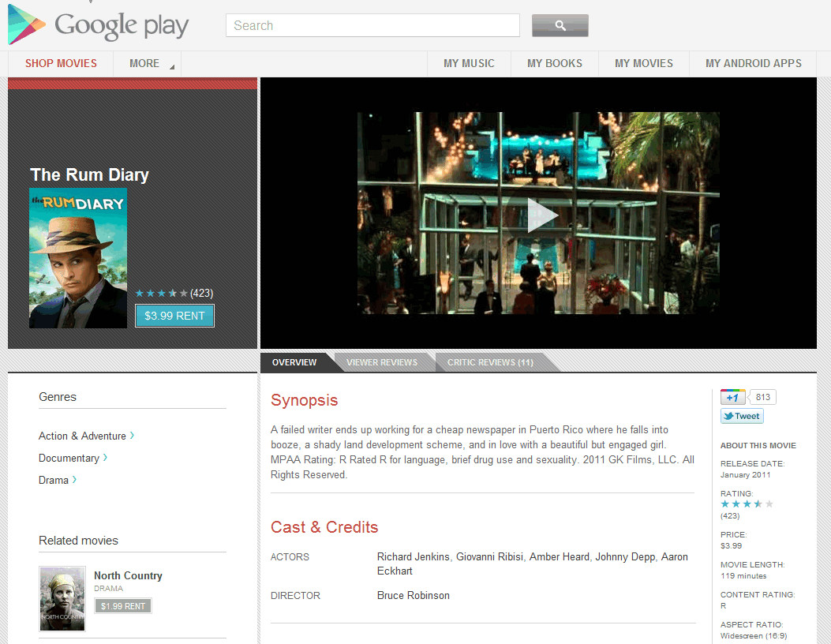The width and height of the screenshot is (831, 644).
Task: Switch to the CRITIC REVIEWS (11) tab
Action: point(490,362)
